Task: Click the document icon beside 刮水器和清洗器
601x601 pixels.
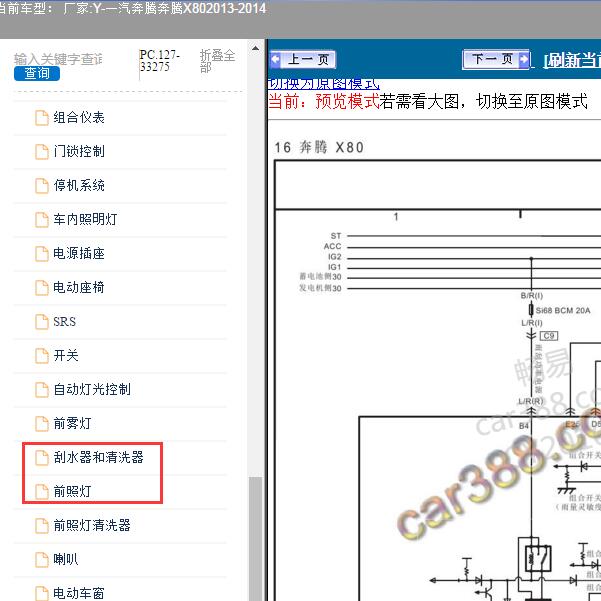Action: [42, 458]
